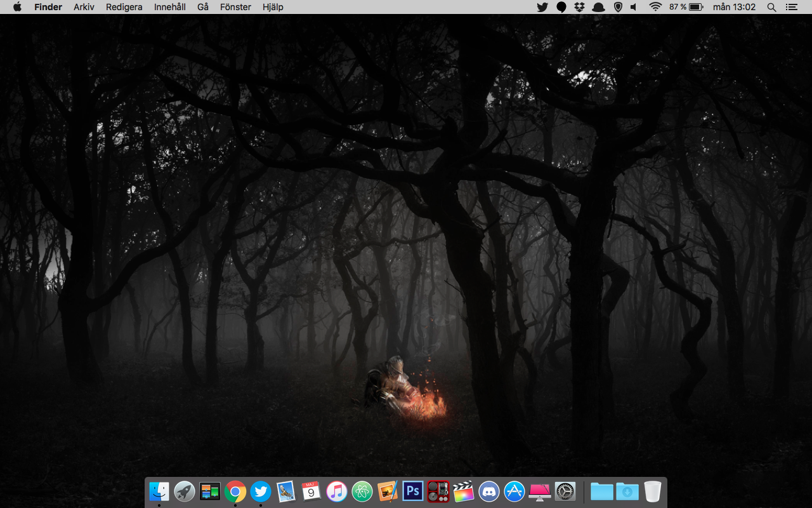Screen dimensions: 812x508
Task: Open the Mail stamp icon in Dock
Action: (286, 491)
